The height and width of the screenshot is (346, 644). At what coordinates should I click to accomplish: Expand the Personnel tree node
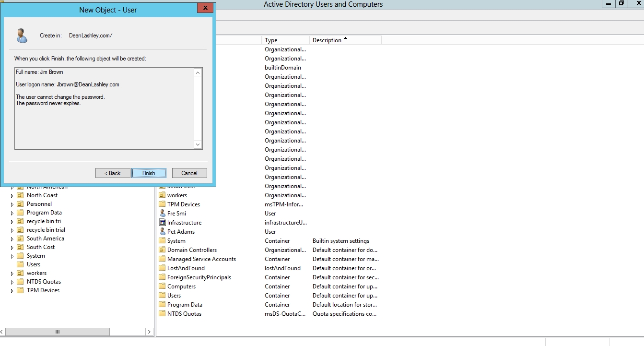click(12, 204)
